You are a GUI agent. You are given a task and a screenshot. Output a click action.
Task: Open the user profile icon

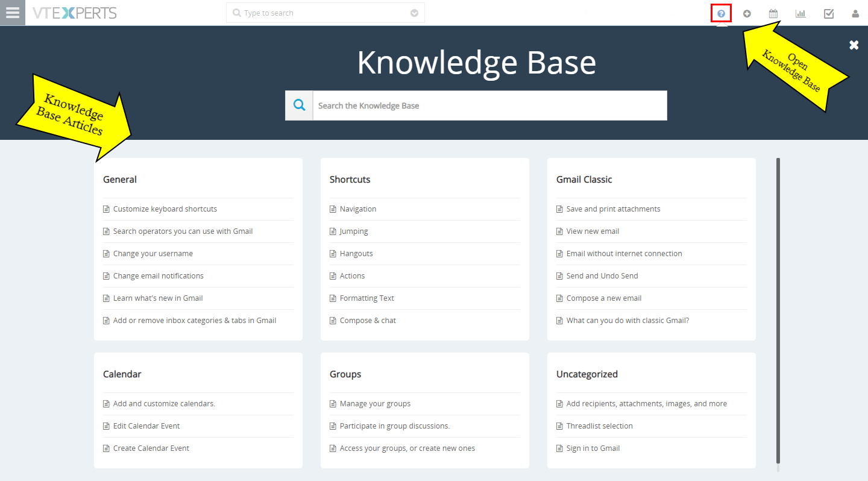click(855, 13)
